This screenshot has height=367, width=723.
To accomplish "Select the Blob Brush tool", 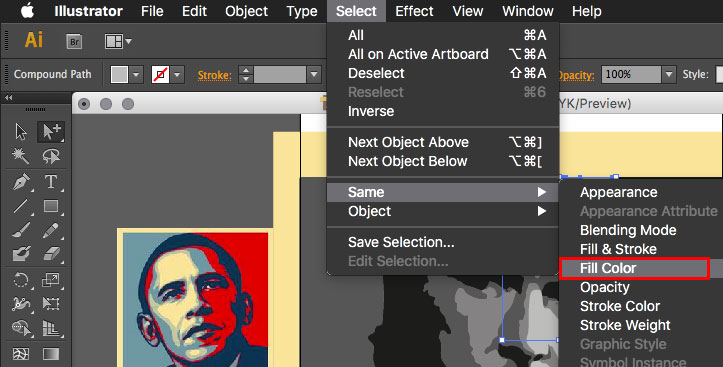I will point(21,254).
